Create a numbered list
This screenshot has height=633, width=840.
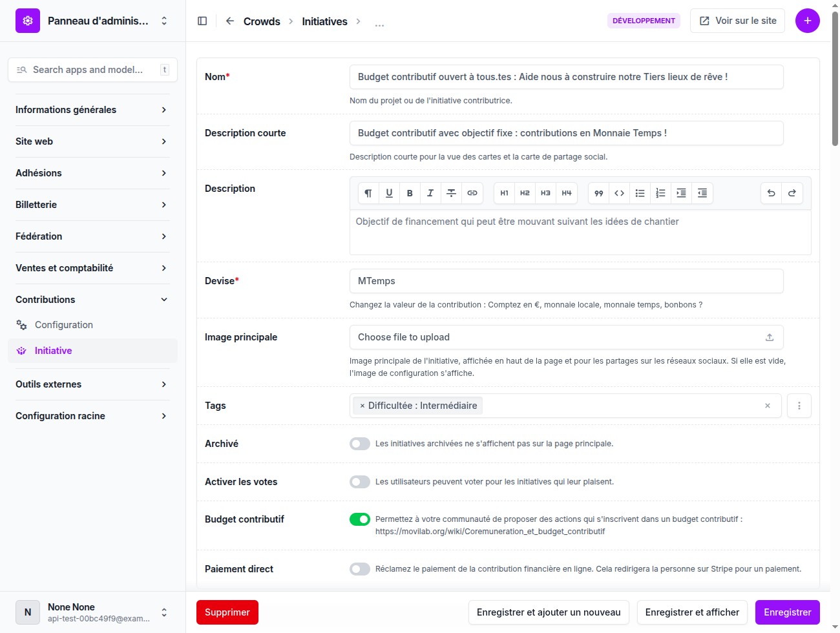click(660, 193)
